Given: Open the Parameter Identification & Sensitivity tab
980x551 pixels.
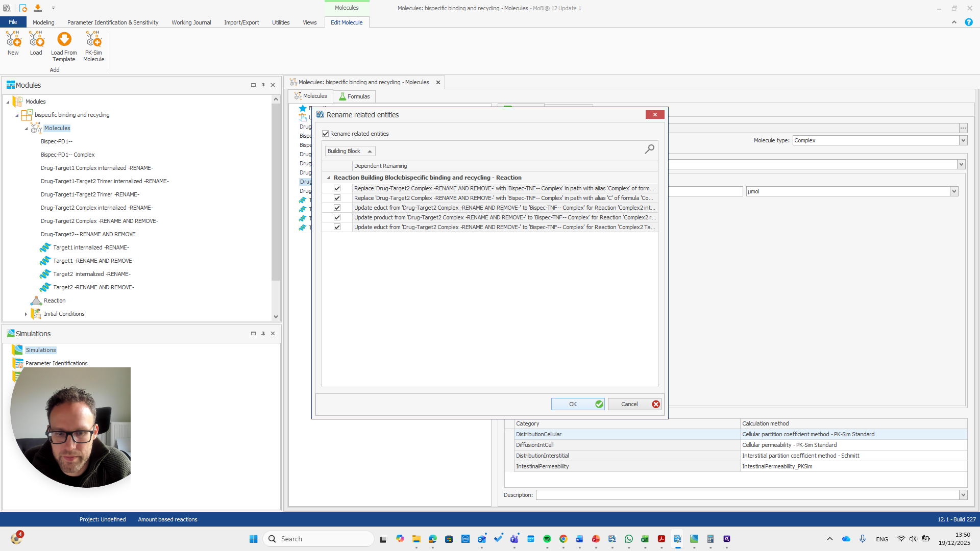Looking at the screenshot, I should pos(113,22).
